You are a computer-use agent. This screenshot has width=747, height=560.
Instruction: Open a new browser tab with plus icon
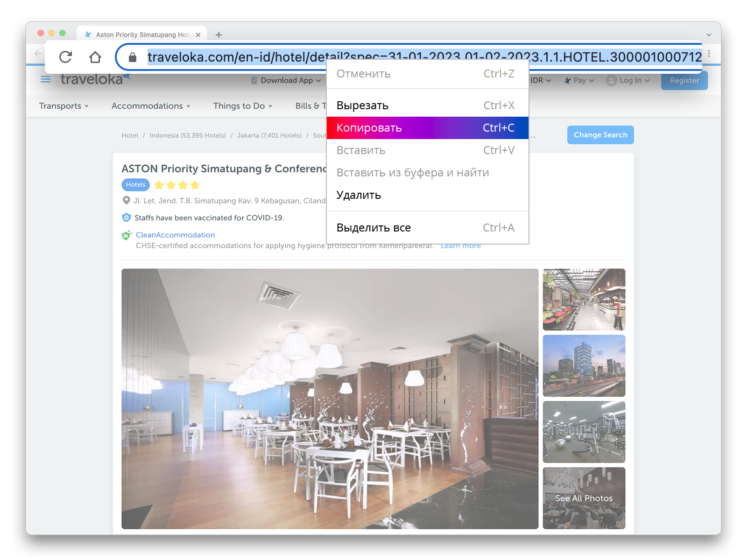pyautogui.click(x=218, y=35)
